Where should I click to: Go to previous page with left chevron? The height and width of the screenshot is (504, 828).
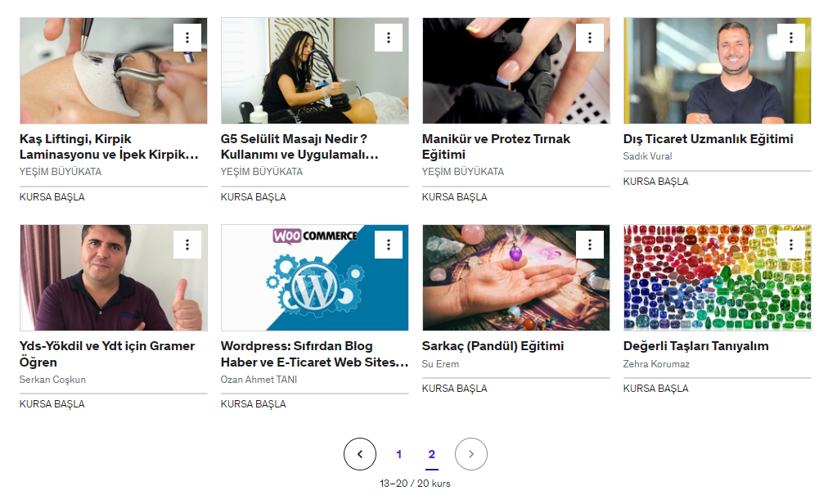[x=360, y=454]
